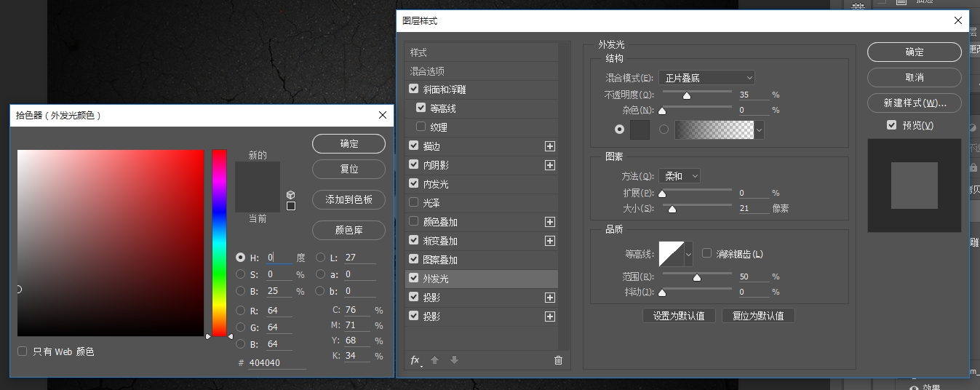Check 消除锯齿 anti-alias option

click(x=706, y=253)
